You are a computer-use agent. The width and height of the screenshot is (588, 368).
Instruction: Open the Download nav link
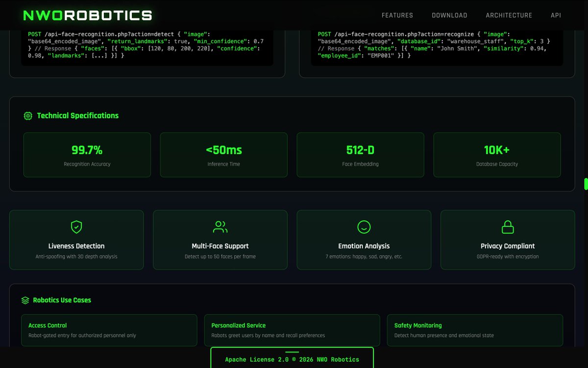[x=449, y=15]
